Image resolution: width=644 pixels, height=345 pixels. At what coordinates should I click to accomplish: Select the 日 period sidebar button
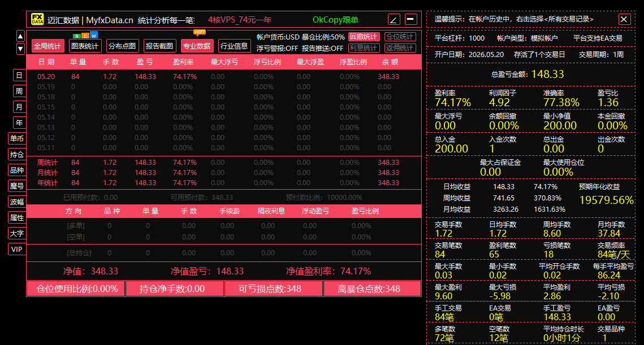[x=19, y=75]
